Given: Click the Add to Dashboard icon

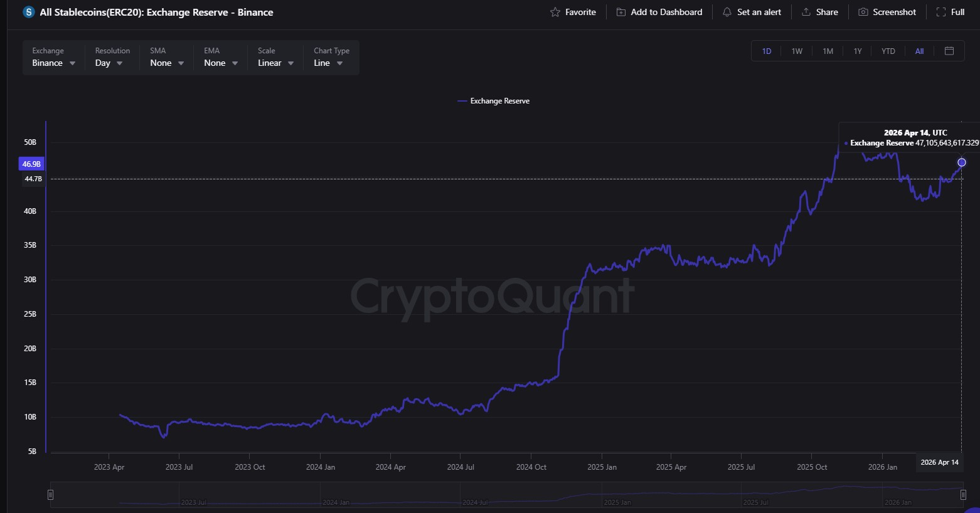Looking at the screenshot, I should coord(620,11).
